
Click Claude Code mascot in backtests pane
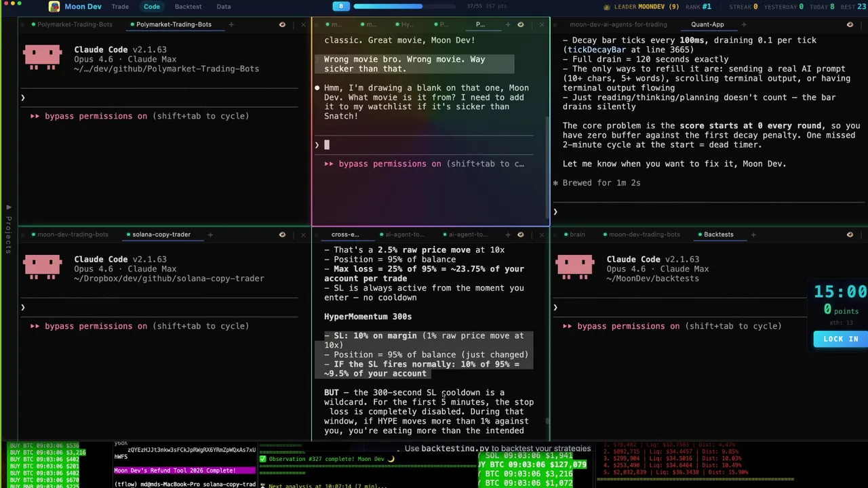[x=574, y=266]
